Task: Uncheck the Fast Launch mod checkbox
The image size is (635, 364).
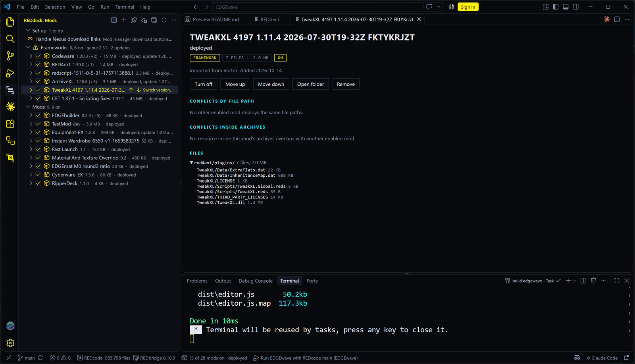Action: [38, 149]
